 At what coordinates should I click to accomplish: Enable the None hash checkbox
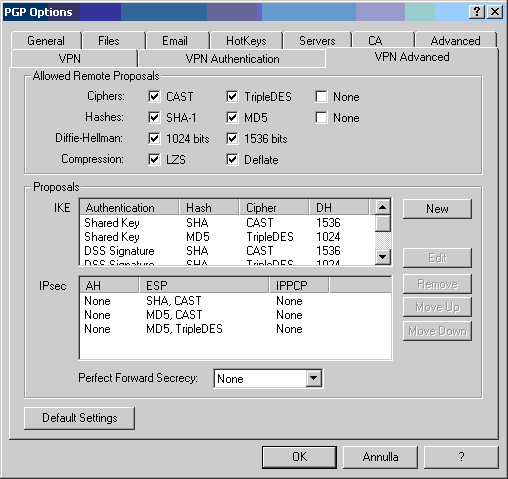coord(321,118)
